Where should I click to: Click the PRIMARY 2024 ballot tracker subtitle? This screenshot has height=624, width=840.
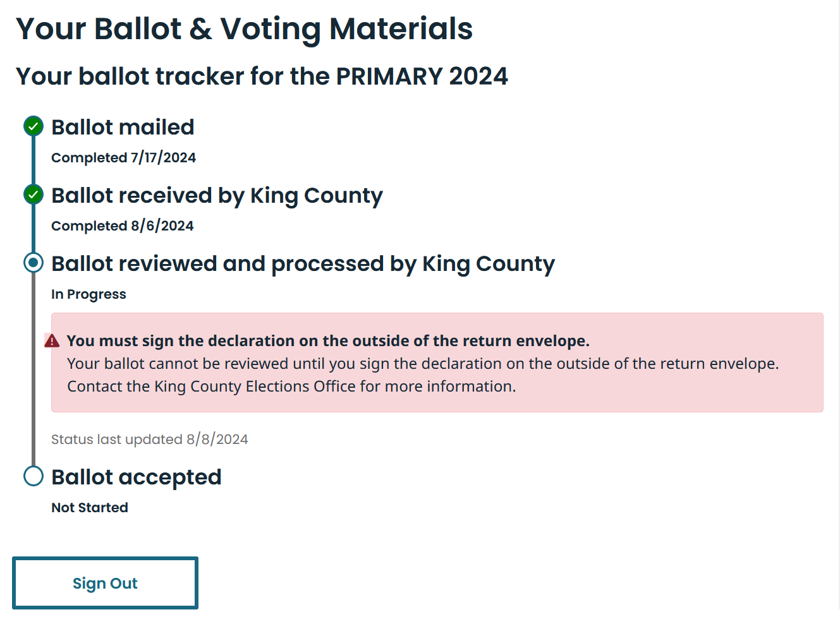click(262, 76)
